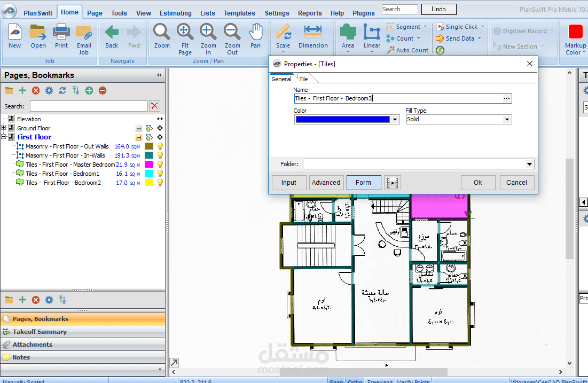Open the Estimating ribbon tab

pyautogui.click(x=176, y=13)
